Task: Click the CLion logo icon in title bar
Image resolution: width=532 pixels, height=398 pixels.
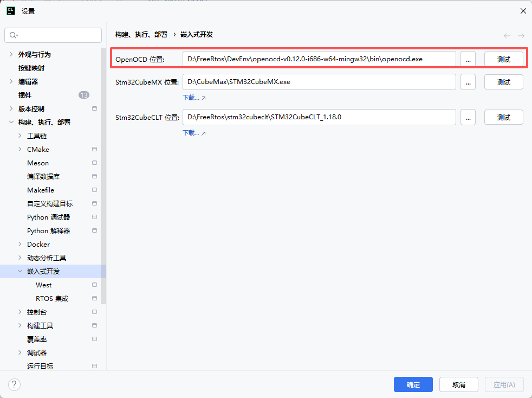Action: 11,11
